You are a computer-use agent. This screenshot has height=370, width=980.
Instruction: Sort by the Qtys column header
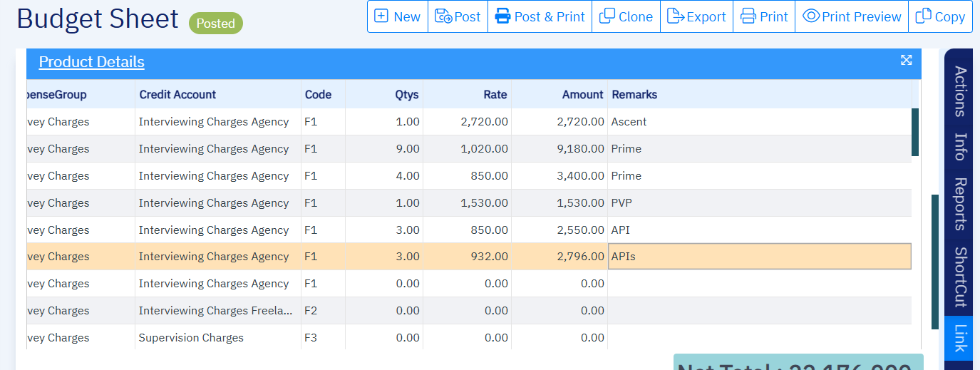coord(384,94)
